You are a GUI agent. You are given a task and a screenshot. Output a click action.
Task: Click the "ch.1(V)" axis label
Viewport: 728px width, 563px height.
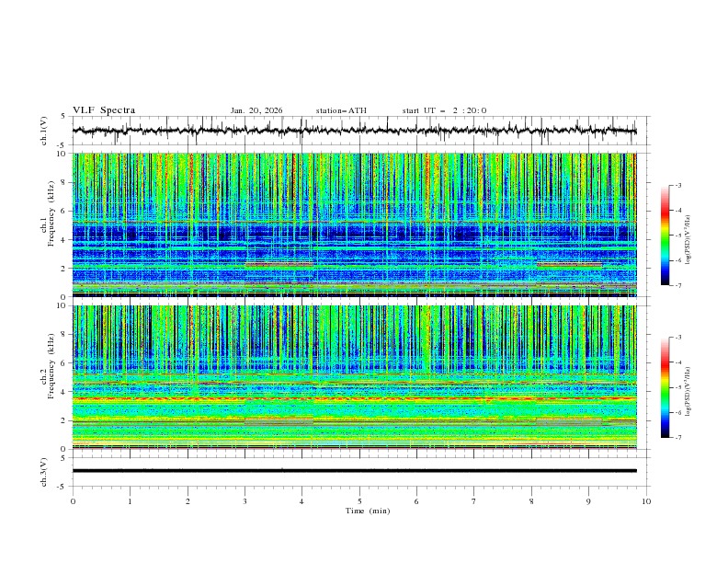pyautogui.click(x=44, y=131)
